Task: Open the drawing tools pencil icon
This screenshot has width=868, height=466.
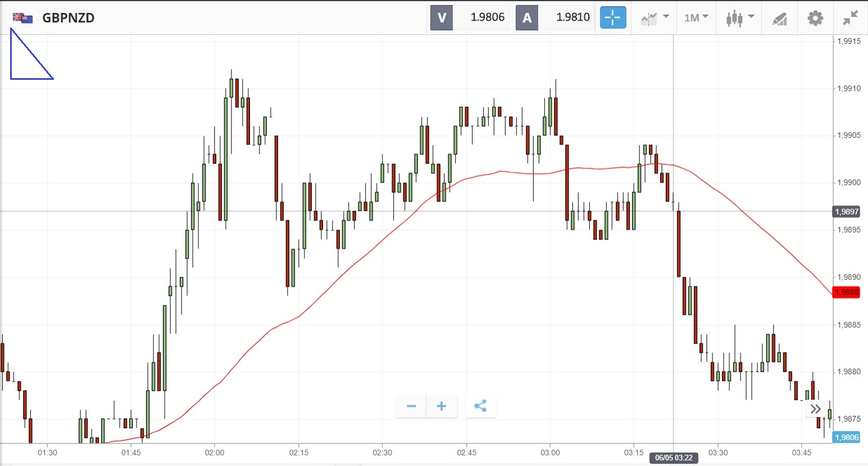Action: [x=779, y=19]
